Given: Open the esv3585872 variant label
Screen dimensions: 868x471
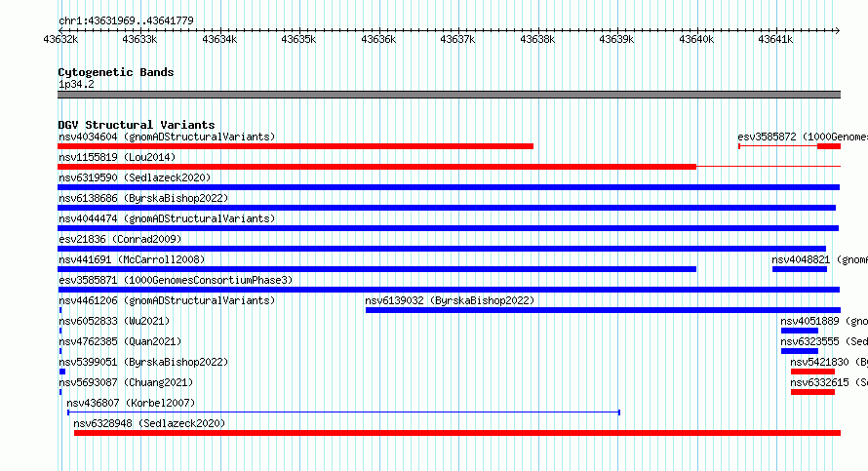Looking at the screenshot, I should coord(803,137).
